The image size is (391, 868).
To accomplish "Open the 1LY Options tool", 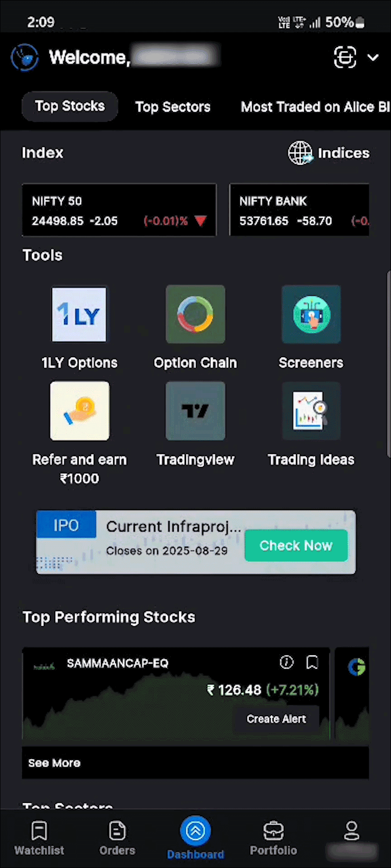I will click(79, 315).
